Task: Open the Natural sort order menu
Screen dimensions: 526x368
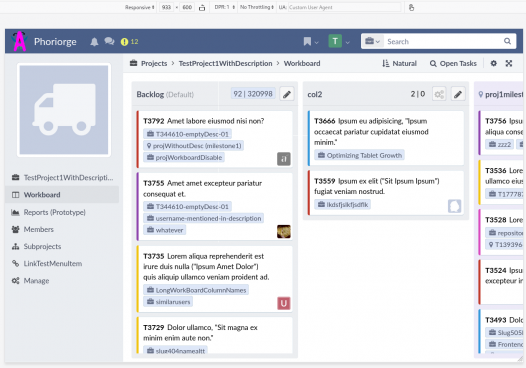Action: click(x=399, y=63)
